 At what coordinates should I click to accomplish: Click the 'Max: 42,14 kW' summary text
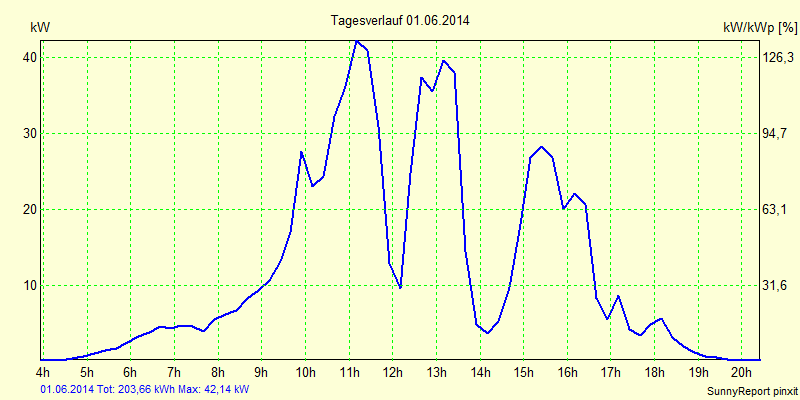pyautogui.click(x=214, y=390)
